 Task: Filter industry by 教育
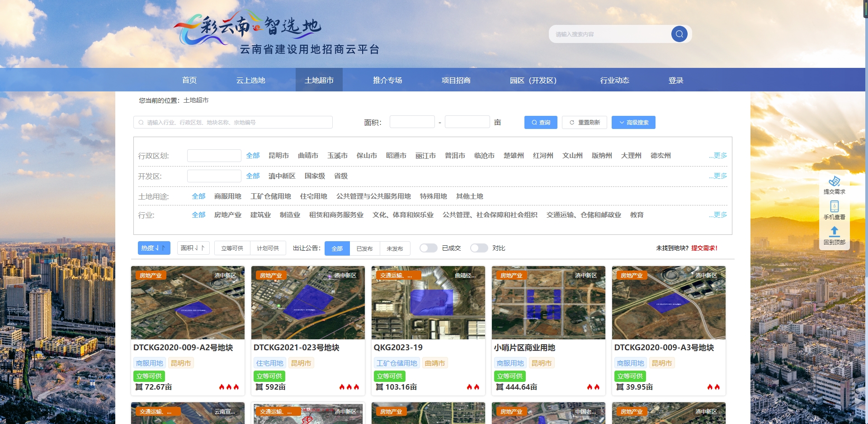[637, 215]
